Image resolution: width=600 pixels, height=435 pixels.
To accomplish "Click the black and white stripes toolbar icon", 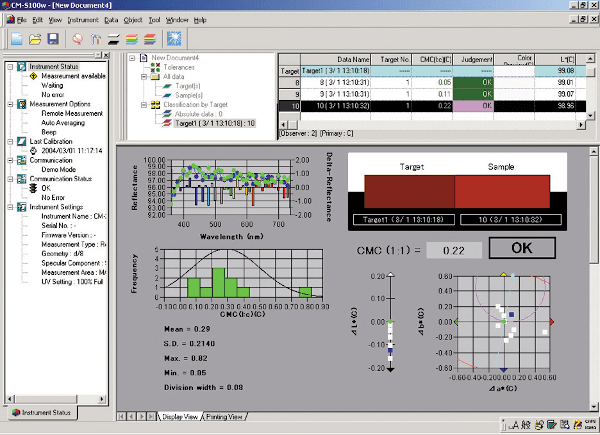I will point(115,39).
